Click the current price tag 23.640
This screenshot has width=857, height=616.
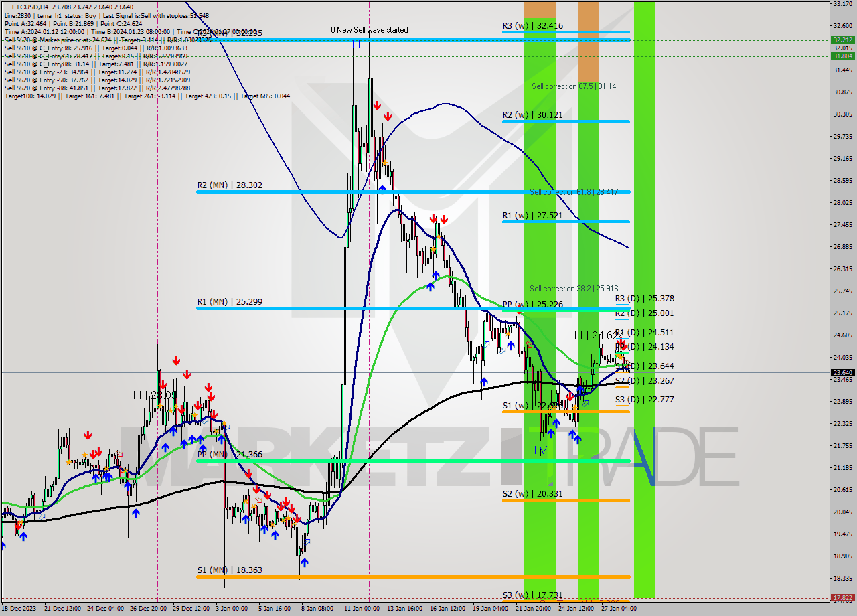pos(842,373)
